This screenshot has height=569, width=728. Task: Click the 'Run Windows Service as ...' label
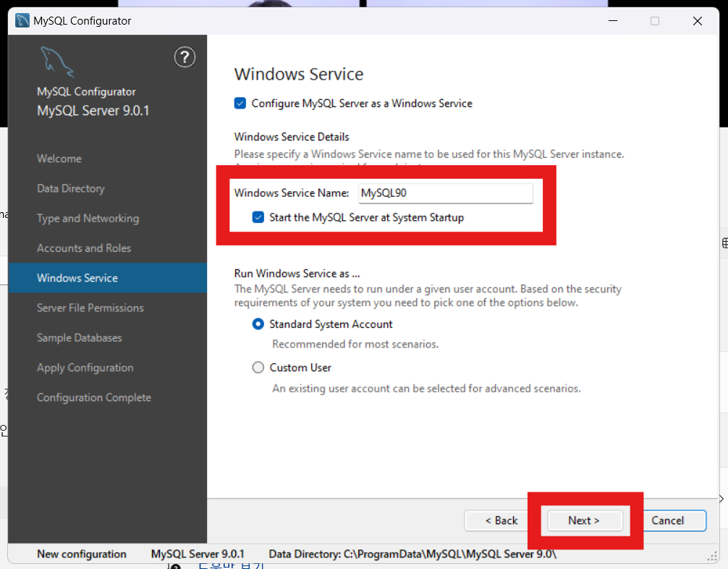(297, 274)
